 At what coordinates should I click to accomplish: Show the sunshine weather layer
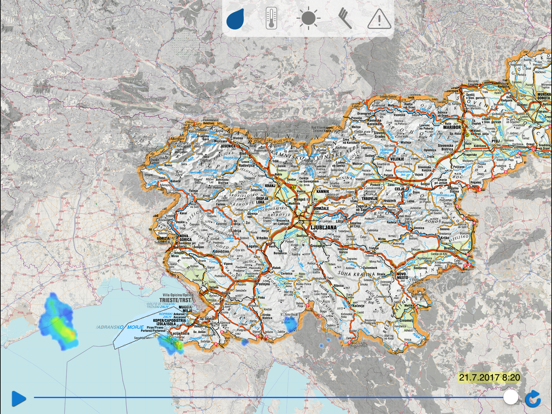click(x=308, y=18)
